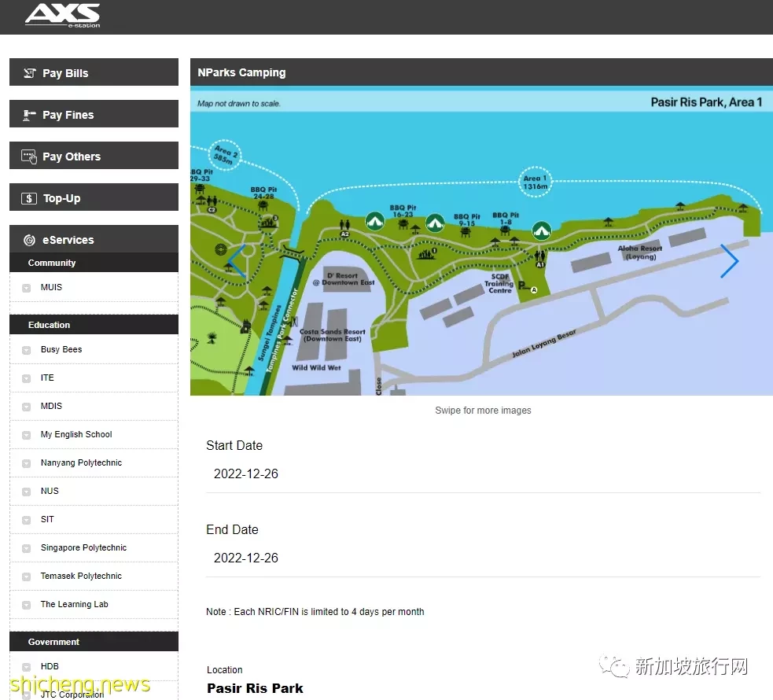Image resolution: width=773 pixels, height=700 pixels.
Task: Click the End Date field 2022-12-26
Action: 483,558
